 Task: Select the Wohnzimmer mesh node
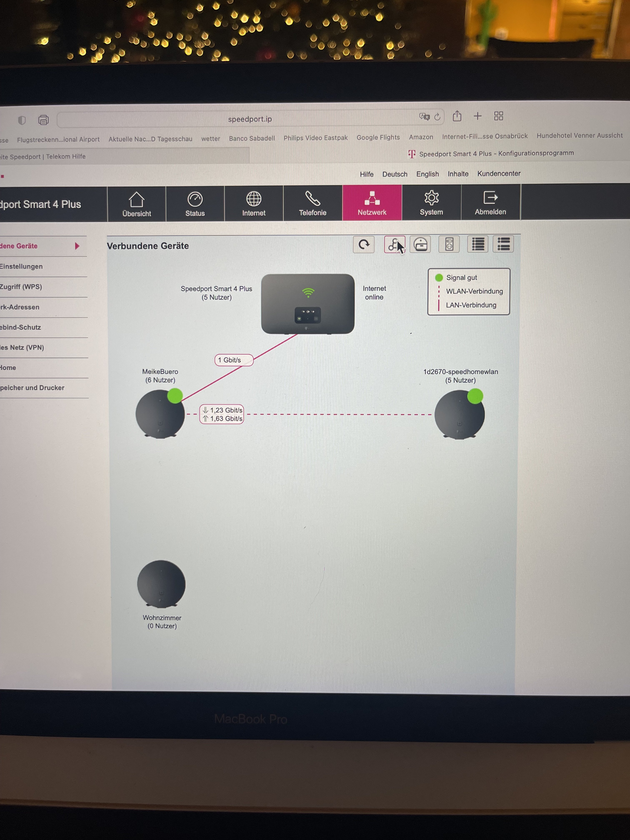click(x=161, y=584)
